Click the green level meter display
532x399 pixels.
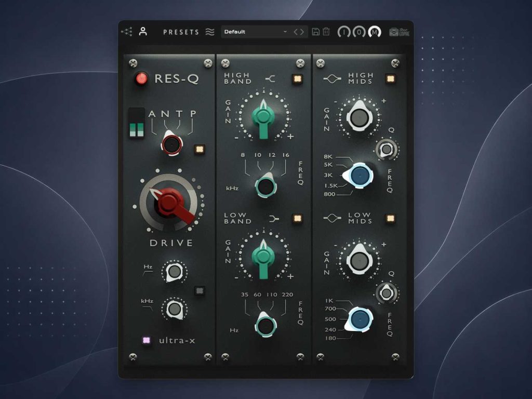(x=137, y=124)
